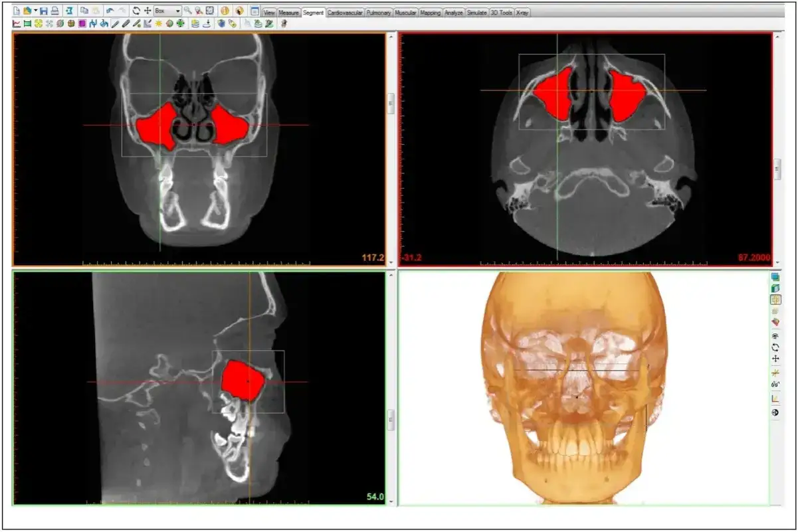Click the layout window icon before View tab
Viewport: 798px width, 532px height.
pyautogui.click(x=255, y=11)
